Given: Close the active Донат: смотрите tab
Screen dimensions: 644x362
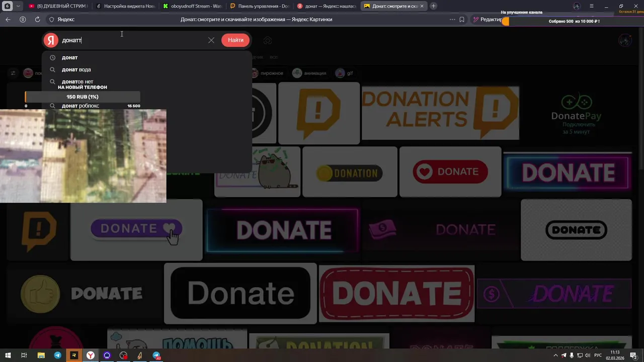Looking at the screenshot, I should click(x=422, y=6).
